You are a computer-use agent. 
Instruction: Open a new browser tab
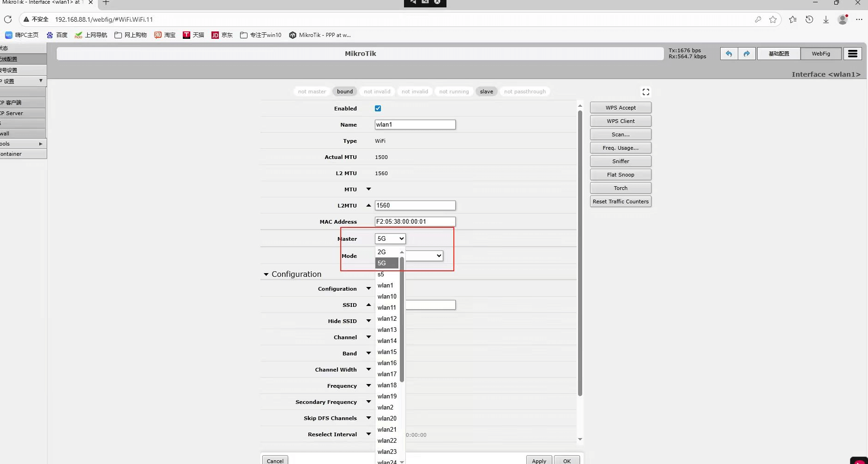(106, 2)
